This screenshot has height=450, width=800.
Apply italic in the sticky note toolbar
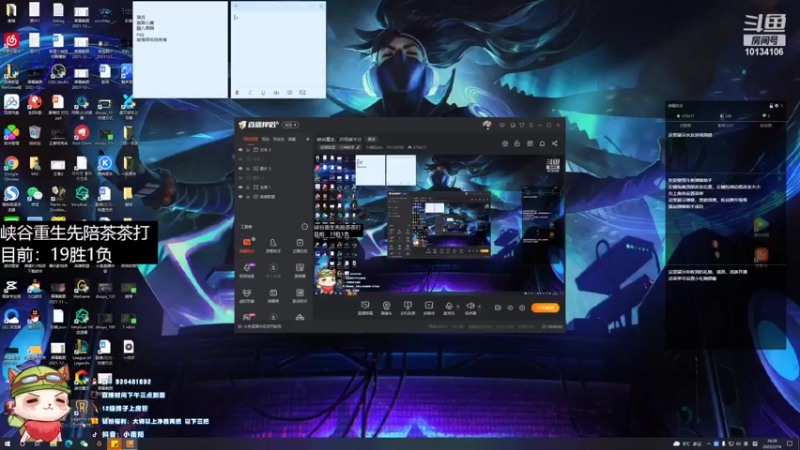click(x=250, y=93)
